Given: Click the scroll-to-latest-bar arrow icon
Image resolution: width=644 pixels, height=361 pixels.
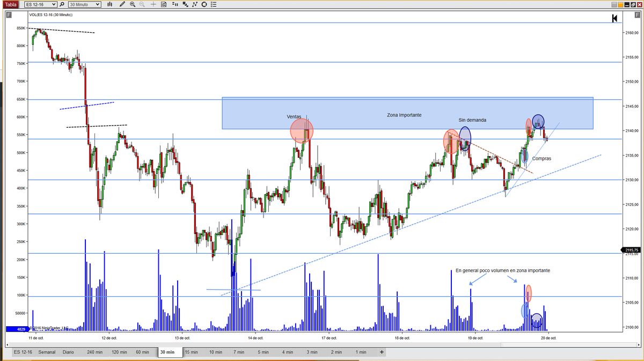Looking at the screenshot, I should coord(614,19).
